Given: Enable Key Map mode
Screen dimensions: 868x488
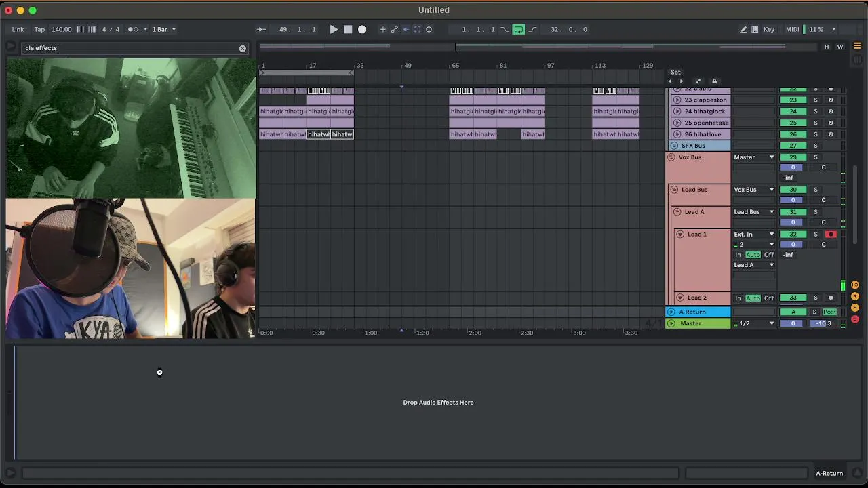Looking at the screenshot, I should (x=769, y=29).
